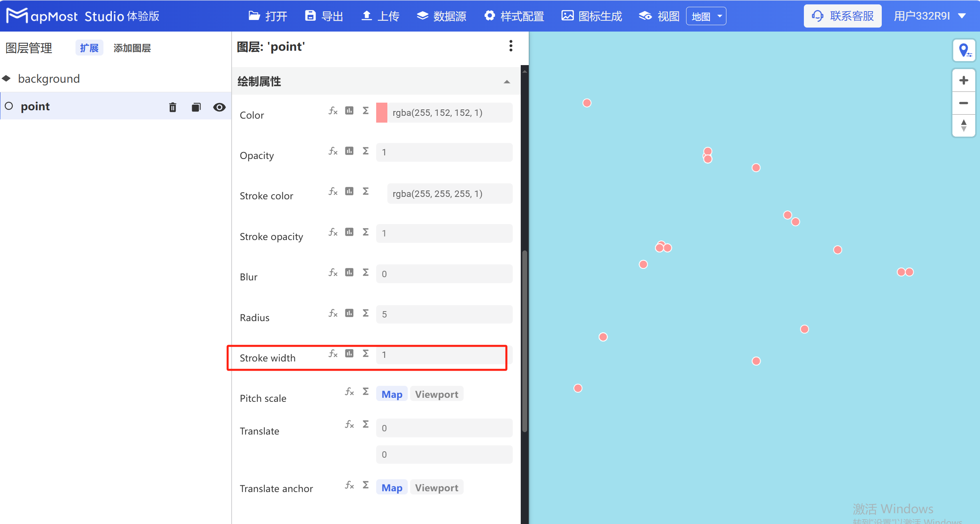The image size is (980, 524).
Task: Delete the point layer with trash icon
Action: [173, 107]
